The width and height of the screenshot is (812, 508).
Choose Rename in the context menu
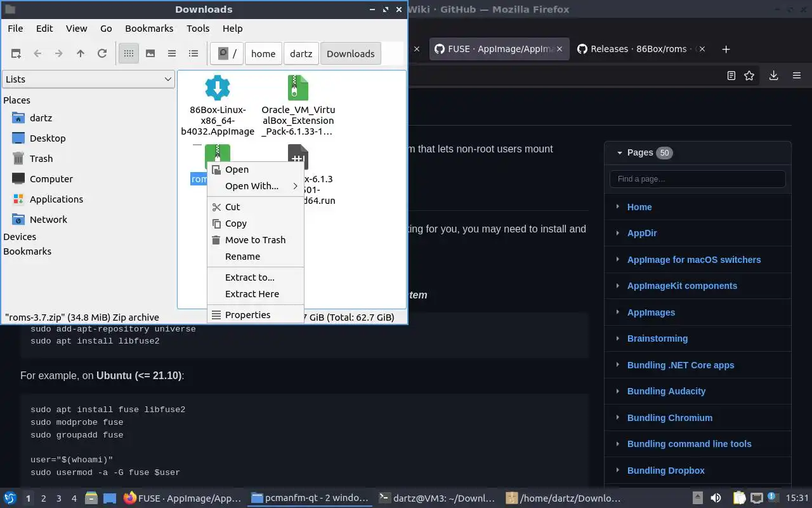point(256,257)
